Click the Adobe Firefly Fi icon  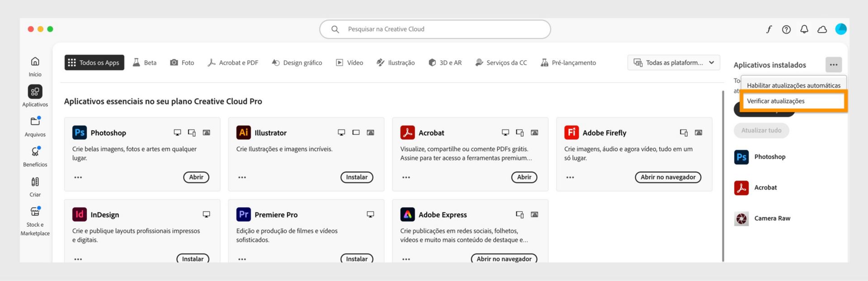(x=571, y=133)
